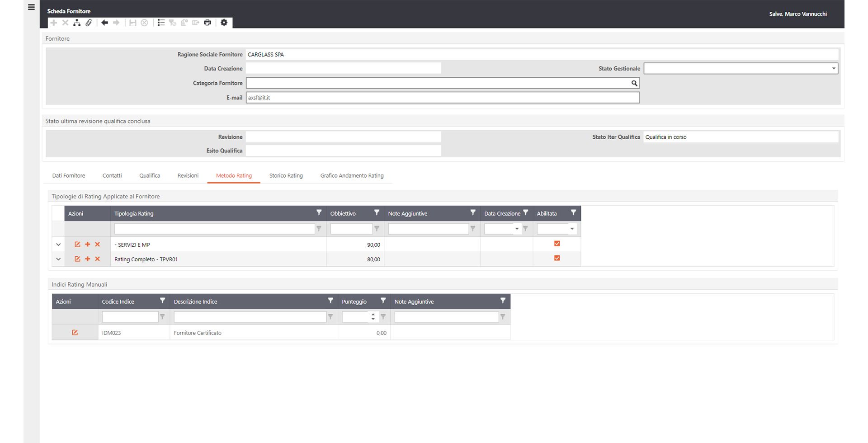Open Data Creazione column header filter
Screen dimensions: 868x443
tap(525, 213)
